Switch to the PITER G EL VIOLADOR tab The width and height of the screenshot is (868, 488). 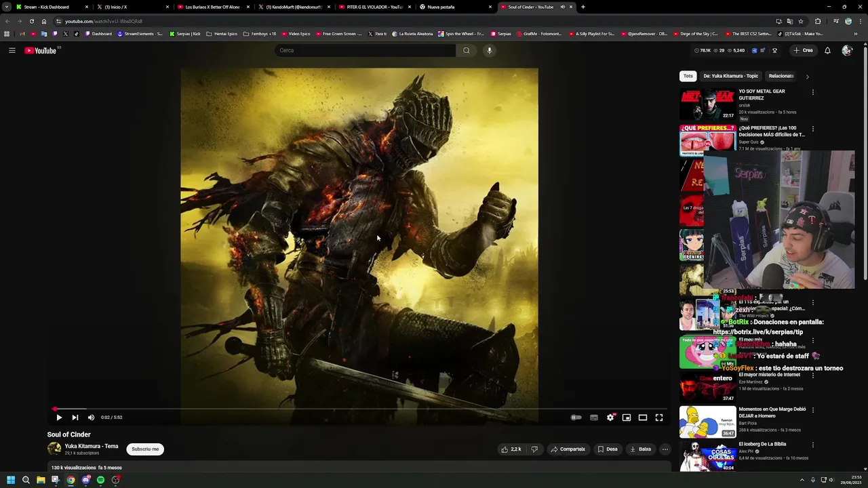tap(374, 7)
